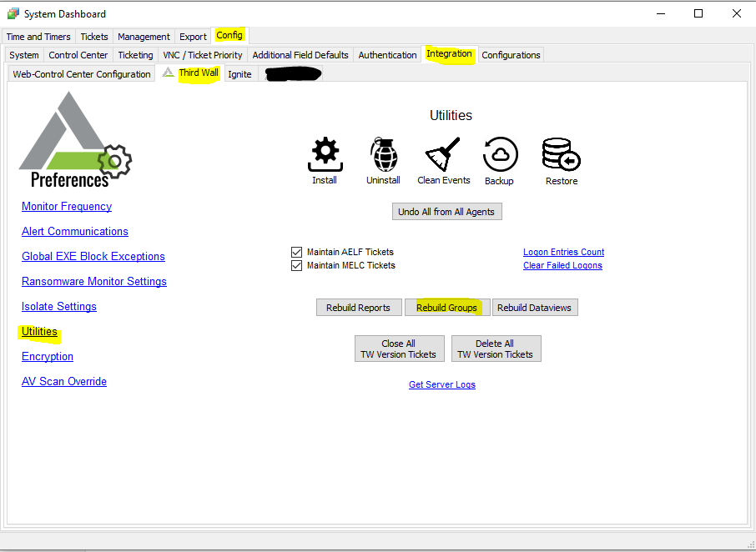Select the Third Wall tab

[191, 73]
